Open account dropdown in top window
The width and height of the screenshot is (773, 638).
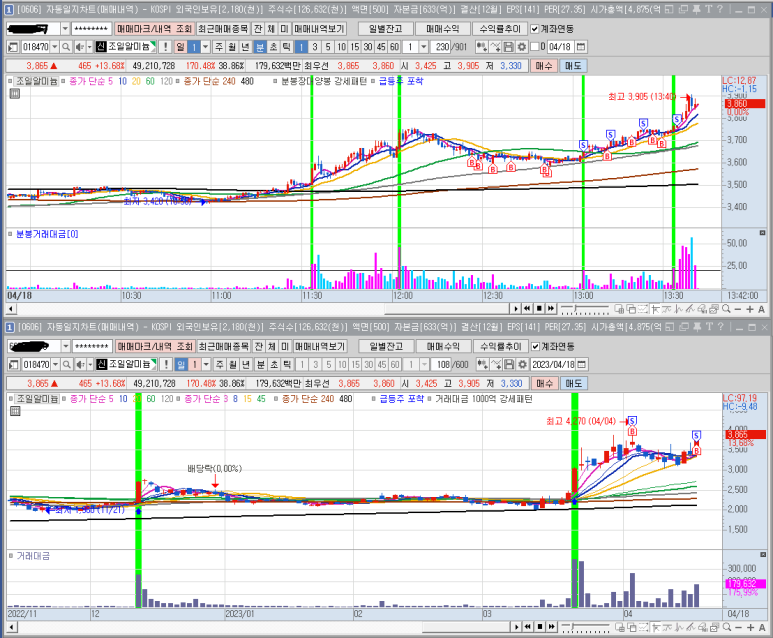pyautogui.click(x=65, y=29)
